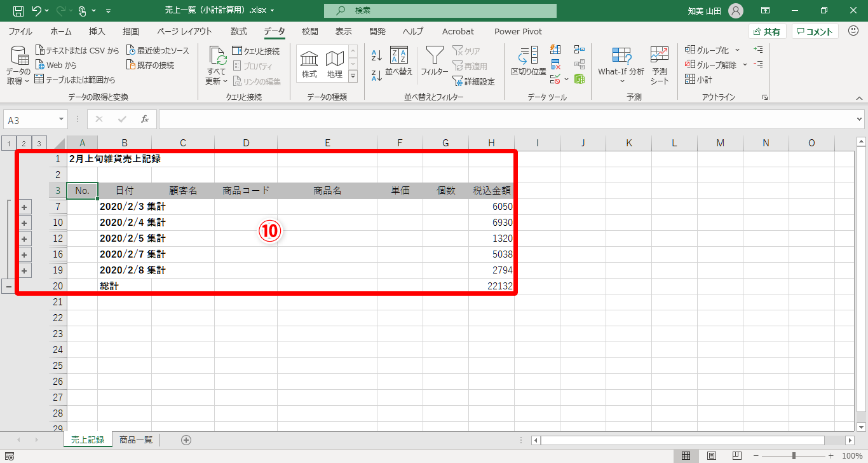Add a new sheet with plus button

pos(186,439)
